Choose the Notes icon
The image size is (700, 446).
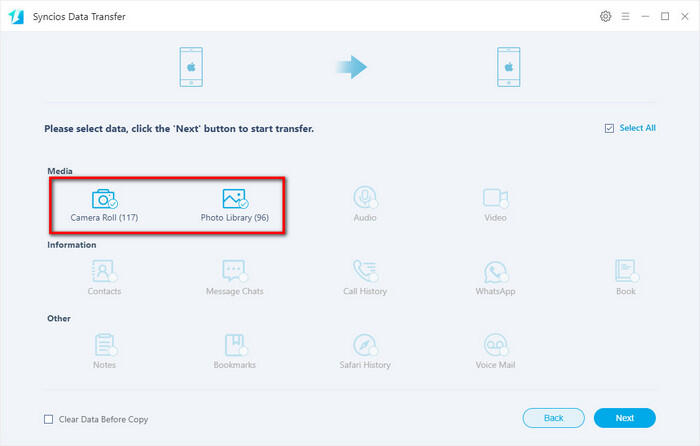point(104,345)
